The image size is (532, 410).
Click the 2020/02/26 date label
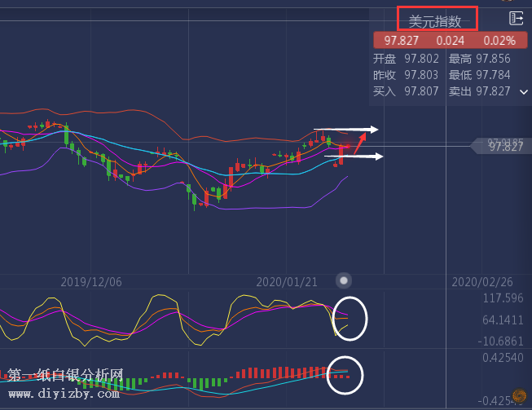[481, 281]
